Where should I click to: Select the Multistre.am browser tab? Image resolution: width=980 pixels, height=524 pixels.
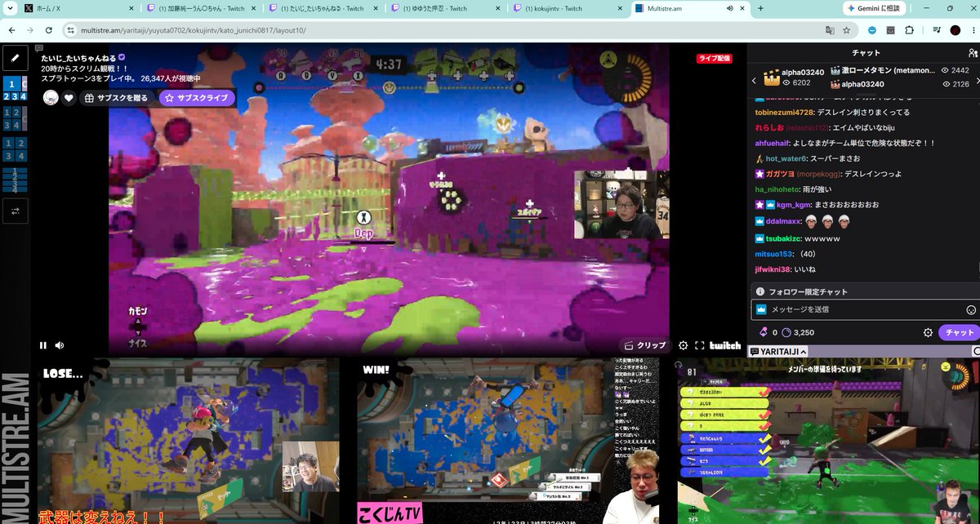pyautogui.click(x=690, y=8)
